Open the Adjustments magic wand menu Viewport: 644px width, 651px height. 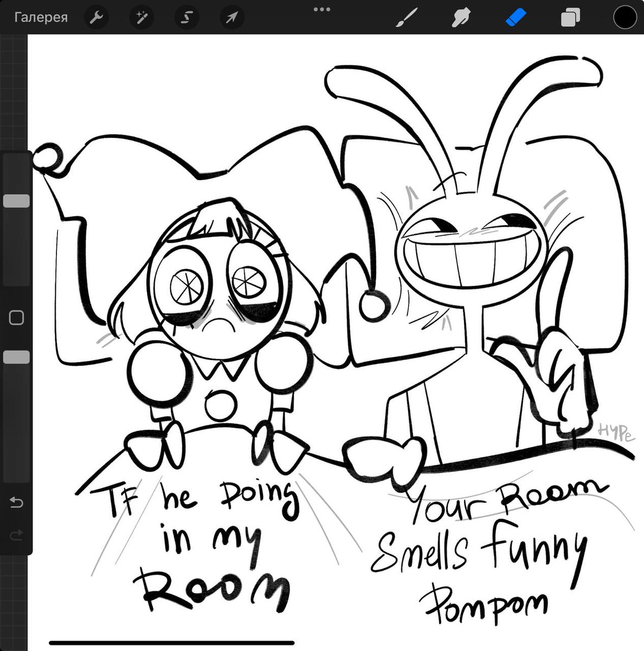pyautogui.click(x=141, y=18)
